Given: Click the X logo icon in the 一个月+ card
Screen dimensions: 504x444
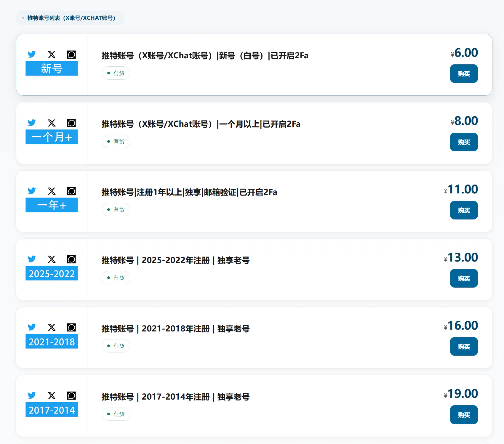Looking at the screenshot, I should click(52, 123).
